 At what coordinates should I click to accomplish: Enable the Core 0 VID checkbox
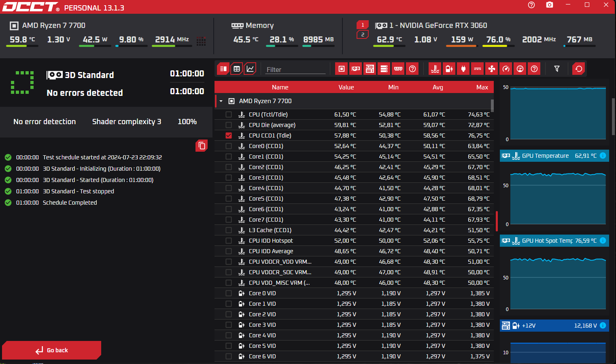(229, 293)
